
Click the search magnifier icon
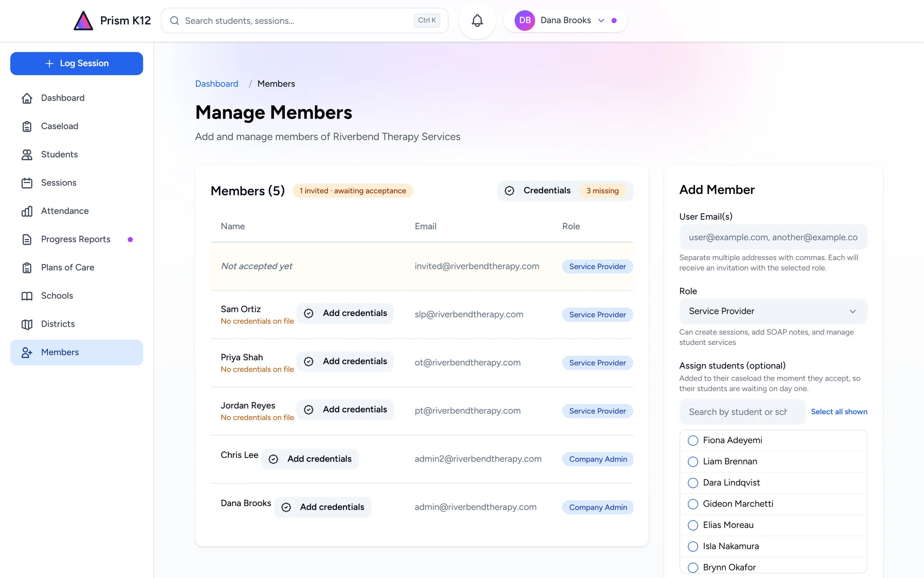click(x=174, y=20)
